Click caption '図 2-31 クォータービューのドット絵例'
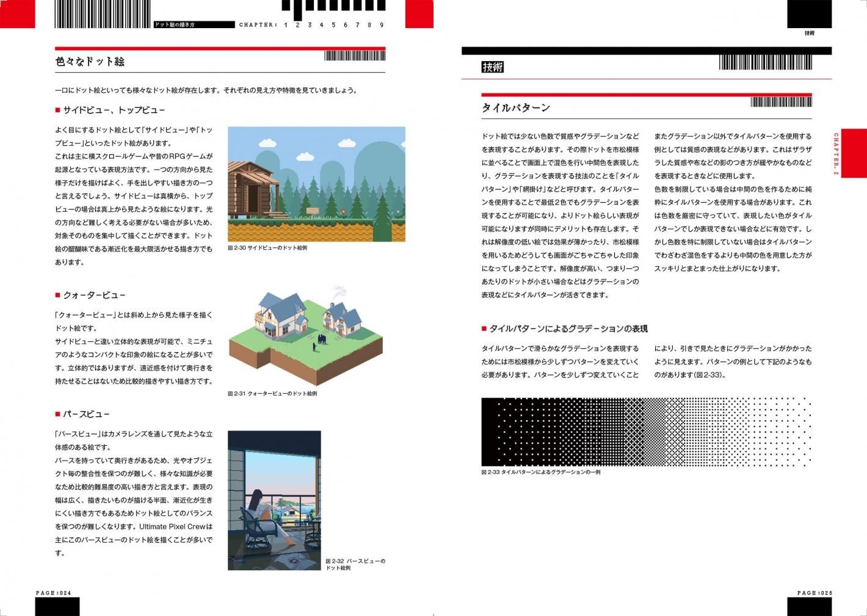The image size is (867, 616). point(272,394)
